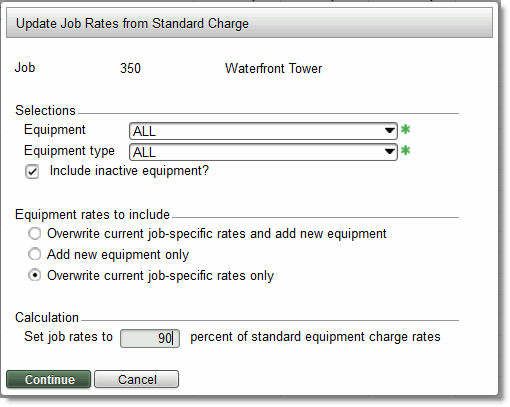Click the Job label
The width and height of the screenshot is (510, 407).
pos(25,68)
